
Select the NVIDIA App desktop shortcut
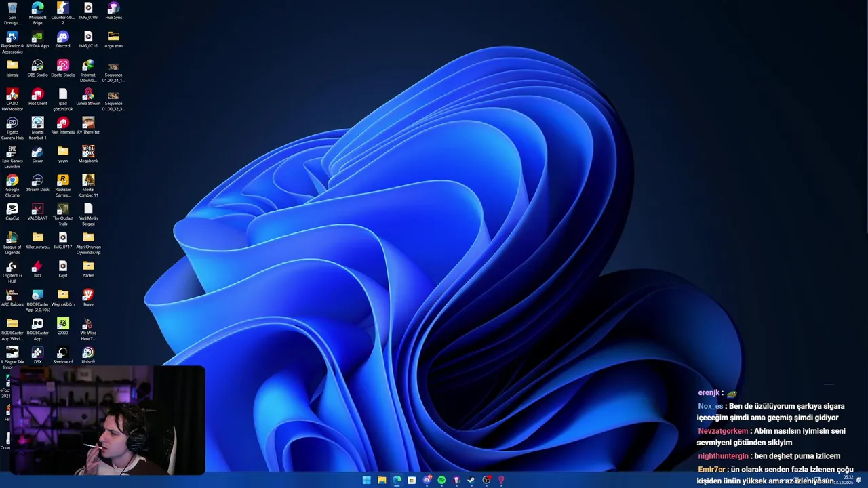(x=37, y=39)
